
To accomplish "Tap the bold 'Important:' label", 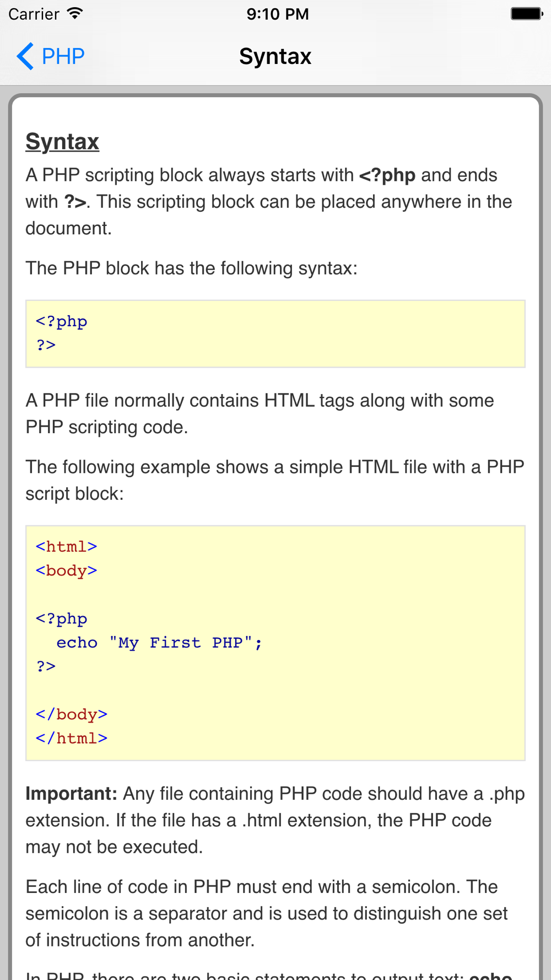I will coord(72,794).
